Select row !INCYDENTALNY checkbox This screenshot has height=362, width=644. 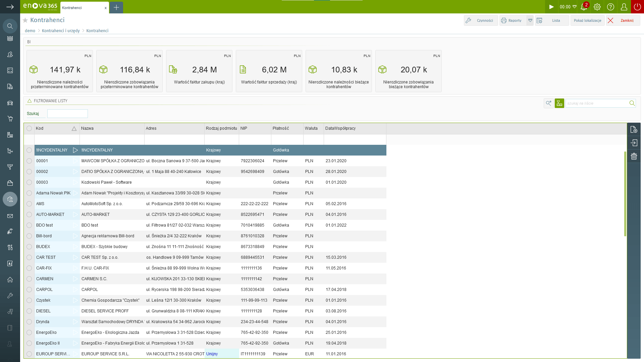click(29, 150)
